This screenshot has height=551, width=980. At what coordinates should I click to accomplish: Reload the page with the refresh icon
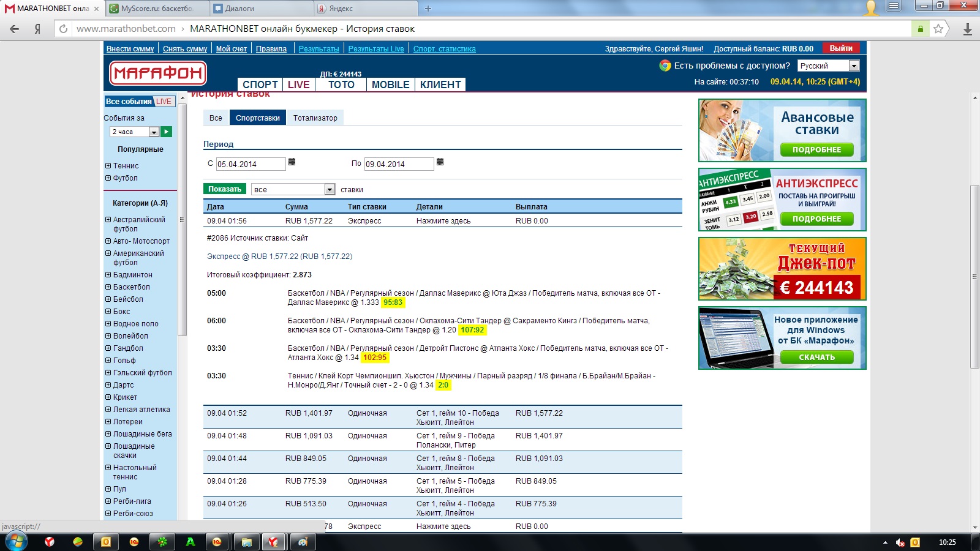[63, 29]
